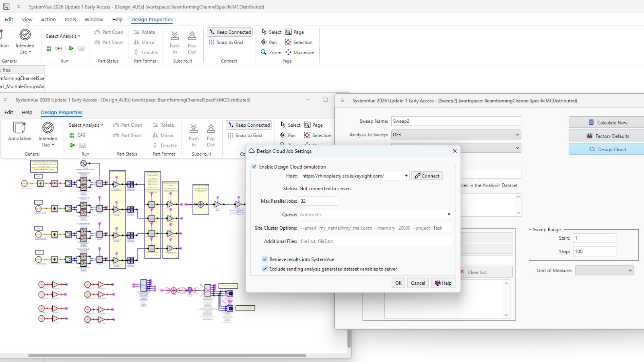Click Help button in Design Cloud dialog

point(444,283)
